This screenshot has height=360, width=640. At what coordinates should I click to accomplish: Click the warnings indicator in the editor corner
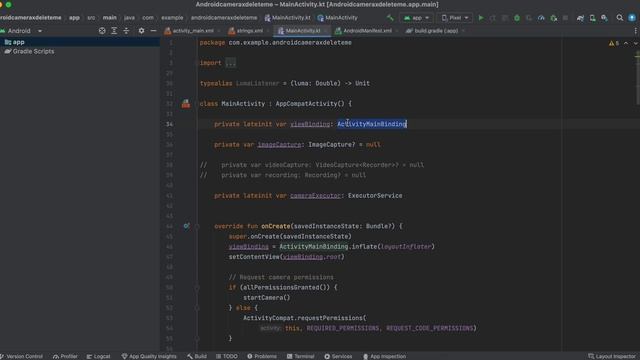pyautogui.click(x=613, y=43)
